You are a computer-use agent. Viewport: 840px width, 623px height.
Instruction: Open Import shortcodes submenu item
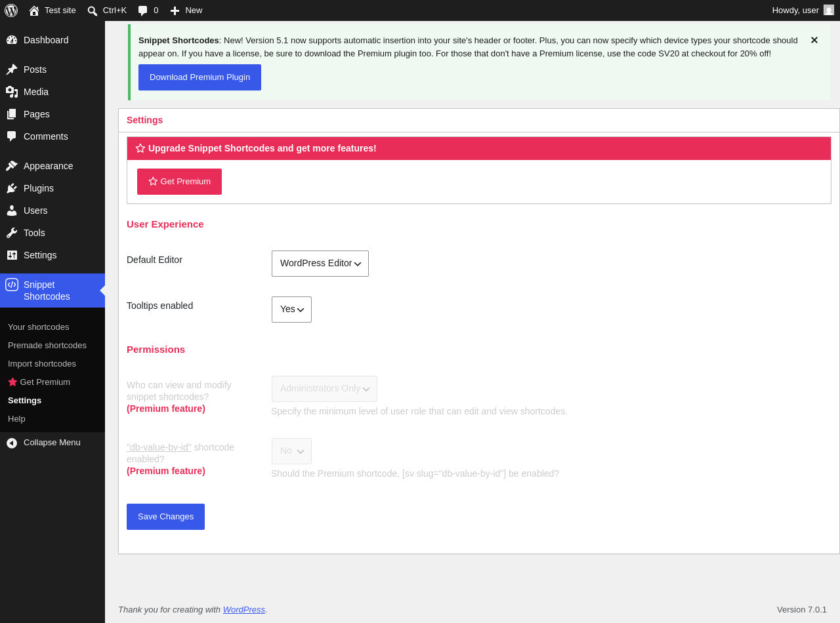click(x=52, y=364)
